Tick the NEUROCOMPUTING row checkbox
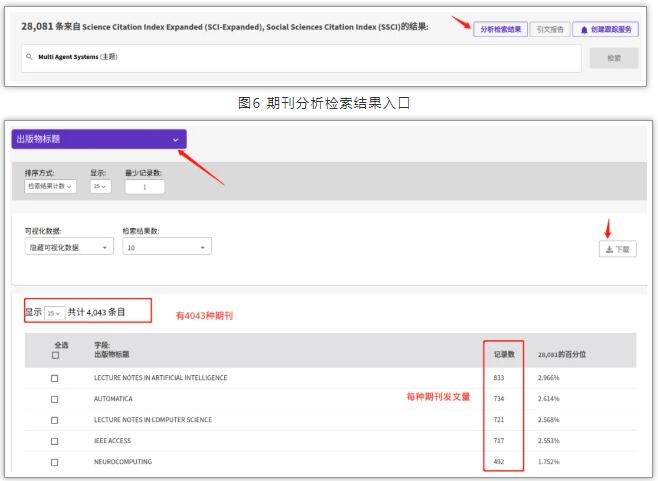The height and width of the screenshot is (481, 658). pyautogui.click(x=55, y=462)
